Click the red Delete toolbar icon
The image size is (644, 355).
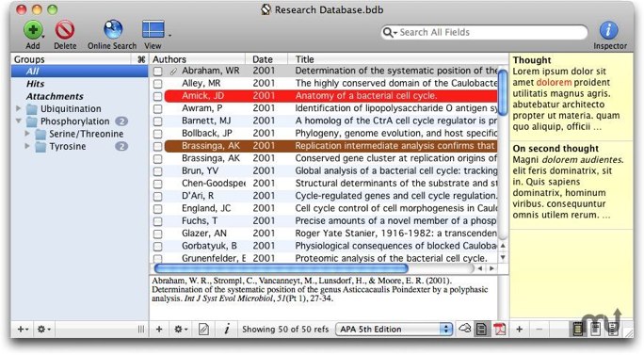[x=65, y=30]
